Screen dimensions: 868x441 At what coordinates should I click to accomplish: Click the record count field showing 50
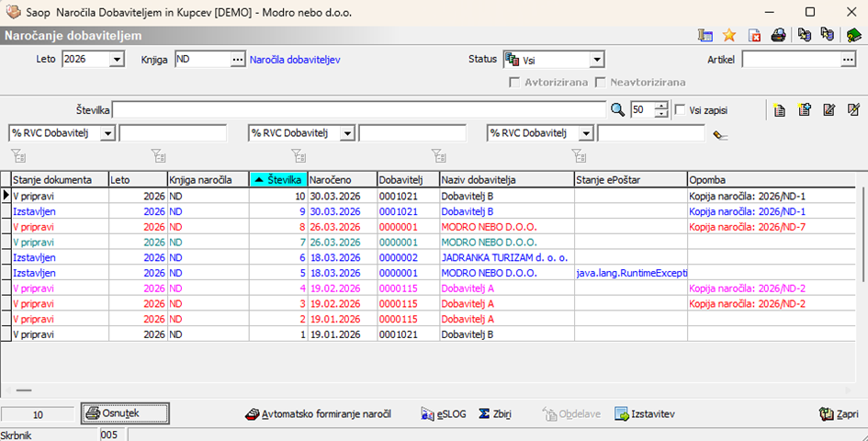[x=643, y=109]
